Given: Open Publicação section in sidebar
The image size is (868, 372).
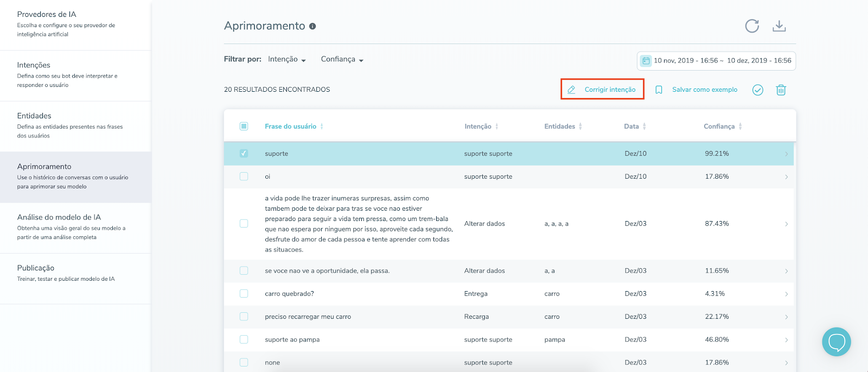Looking at the screenshot, I should pyautogui.click(x=75, y=279).
